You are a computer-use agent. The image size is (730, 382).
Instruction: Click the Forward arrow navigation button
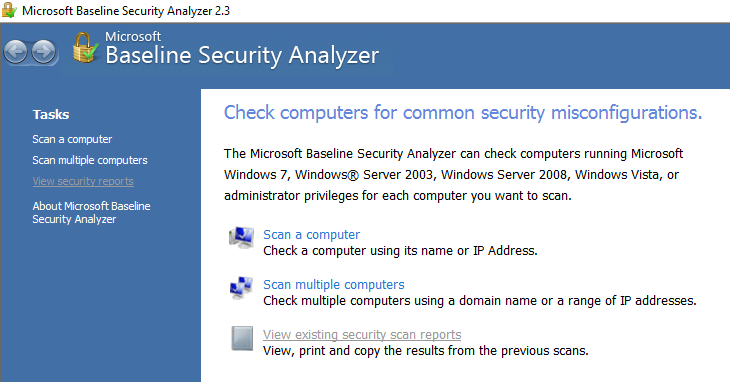tap(44, 52)
